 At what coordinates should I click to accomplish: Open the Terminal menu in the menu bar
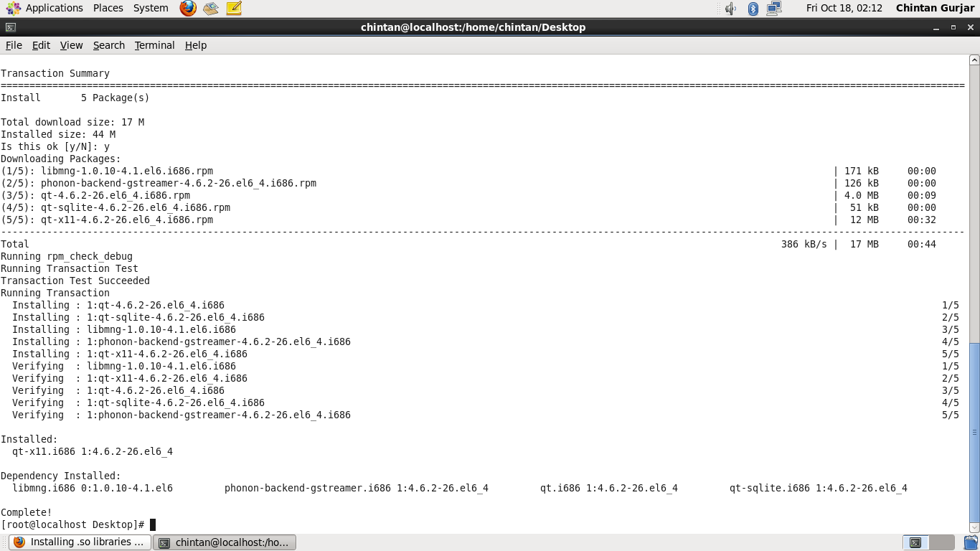coord(154,45)
